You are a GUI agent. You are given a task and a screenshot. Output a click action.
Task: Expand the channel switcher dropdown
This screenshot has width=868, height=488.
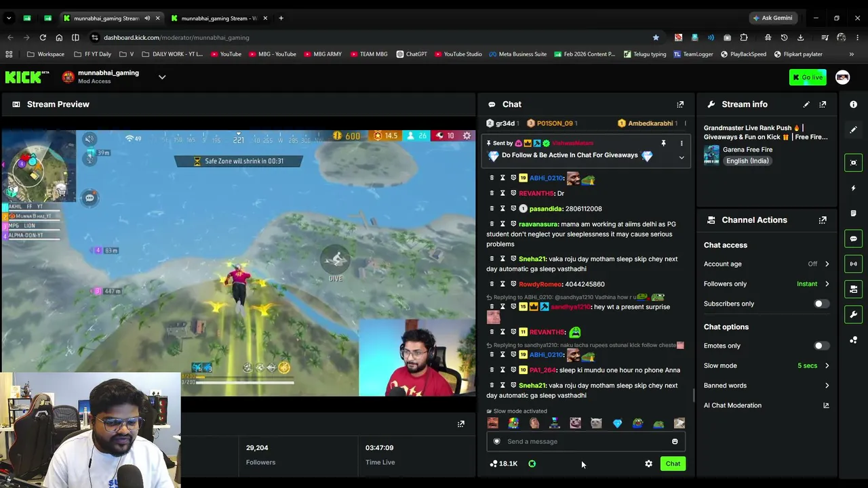162,77
